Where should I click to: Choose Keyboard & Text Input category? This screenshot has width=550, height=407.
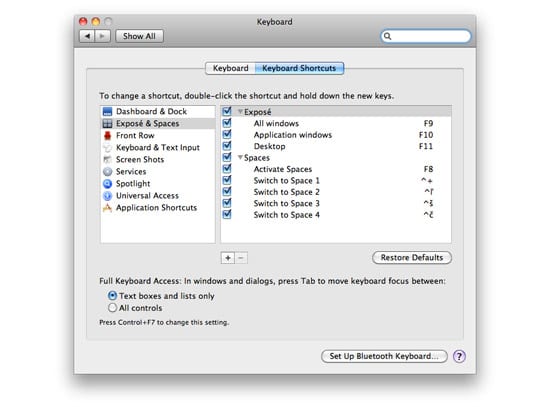(x=158, y=147)
